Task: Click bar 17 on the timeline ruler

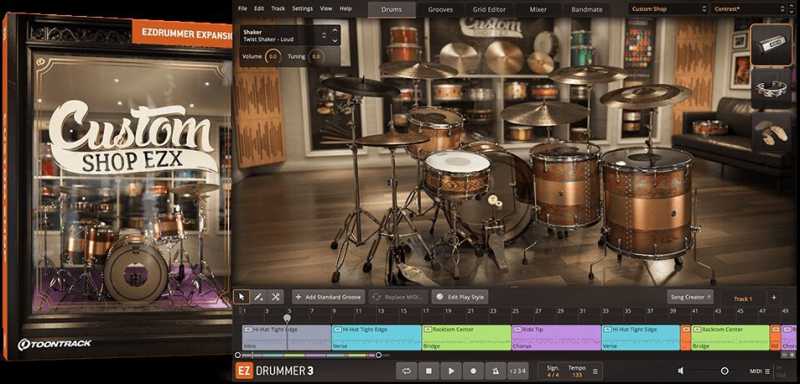Action: pos(426,311)
